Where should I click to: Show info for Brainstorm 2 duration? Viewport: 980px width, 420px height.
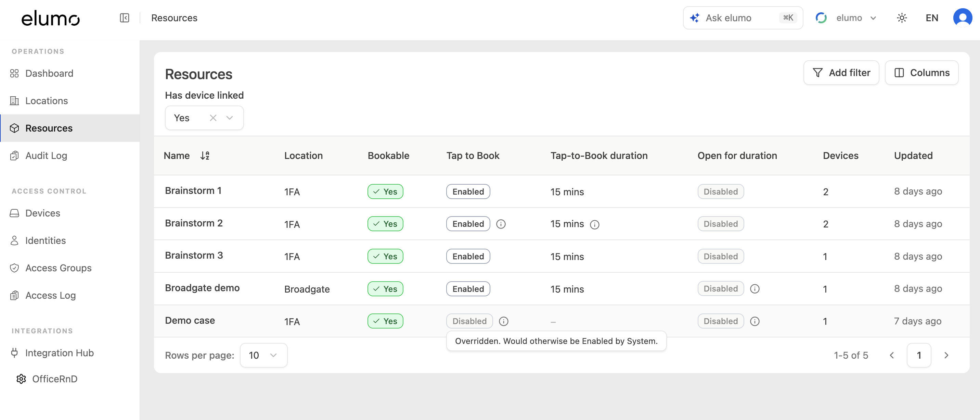pos(595,225)
